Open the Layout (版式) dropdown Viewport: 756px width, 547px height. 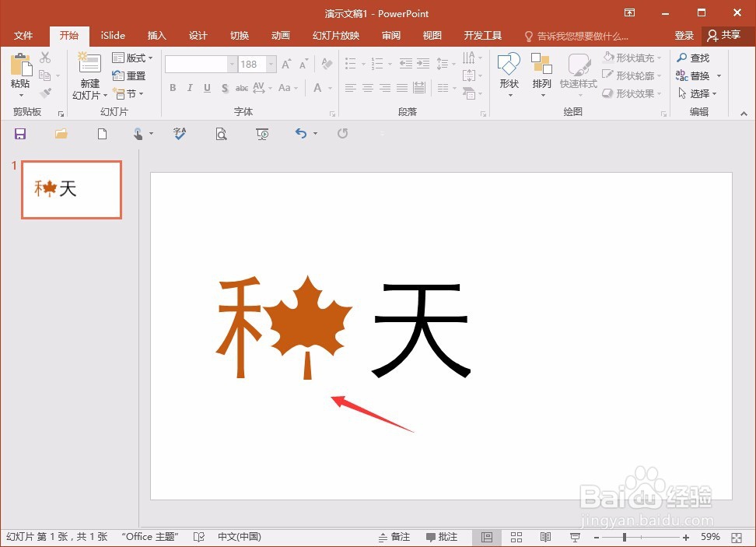click(132, 57)
